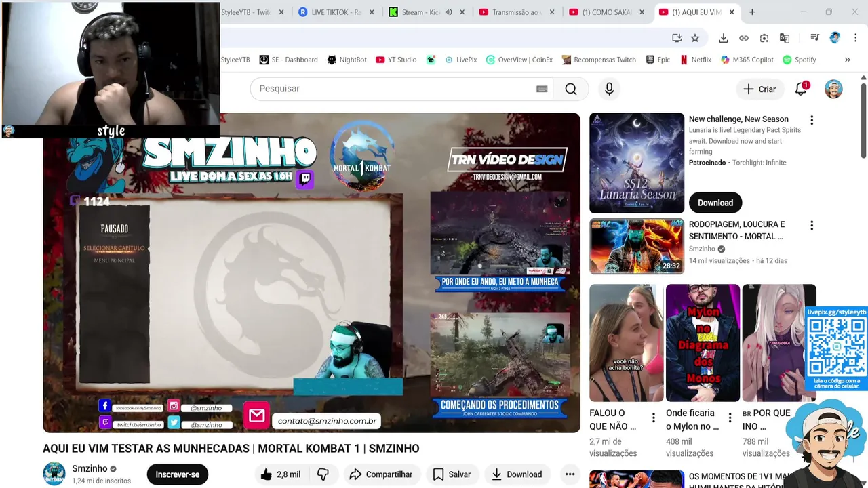Click the copy link toolbar icon
This screenshot has height=488, width=868.
click(x=744, y=38)
